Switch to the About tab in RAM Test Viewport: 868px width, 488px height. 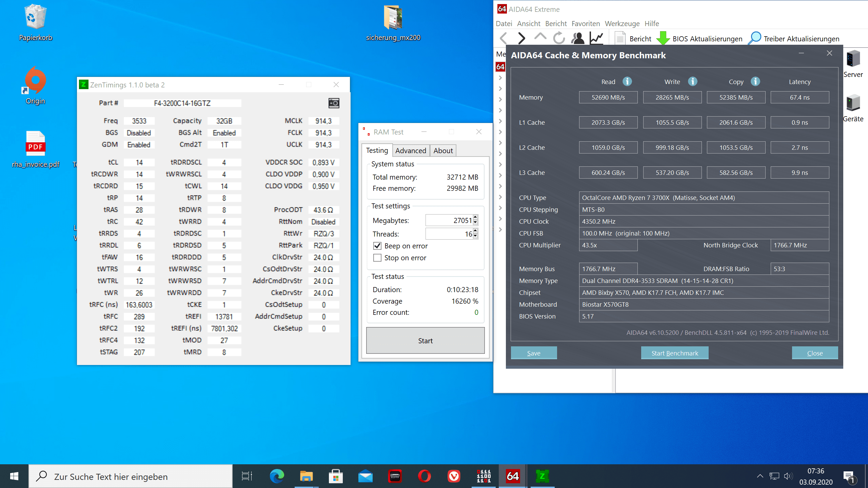[x=443, y=151]
